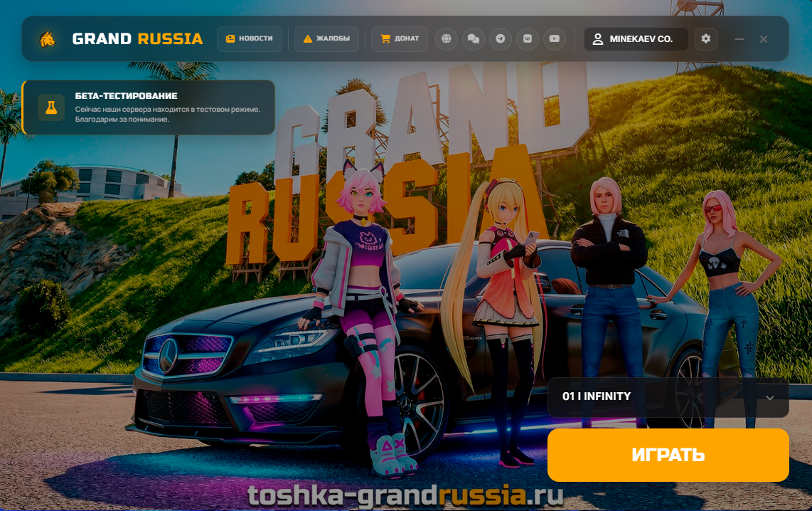Viewport: 812px width, 511px height.
Task: Open the Новости news section
Action: pyautogui.click(x=250, y=39)
